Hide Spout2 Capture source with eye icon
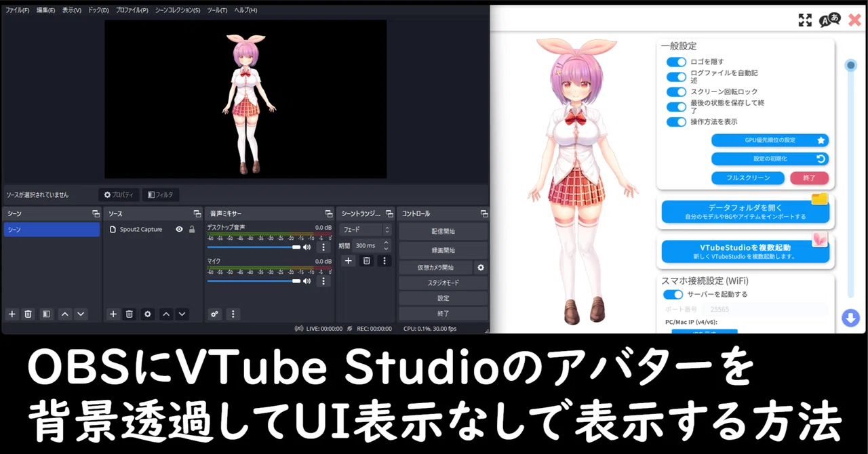Image resolution: width=868 pixels, height=454 pixels. [x=179, y=229]
